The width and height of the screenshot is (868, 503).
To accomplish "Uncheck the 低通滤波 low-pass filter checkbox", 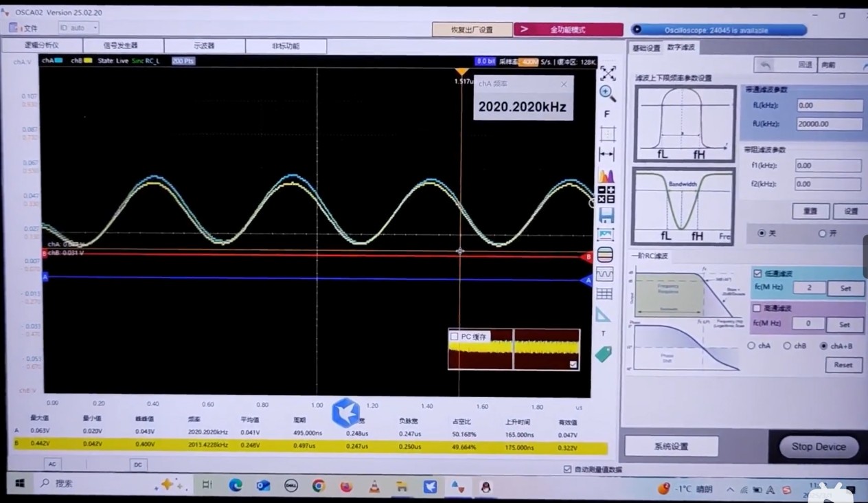I will coord(757,273).
